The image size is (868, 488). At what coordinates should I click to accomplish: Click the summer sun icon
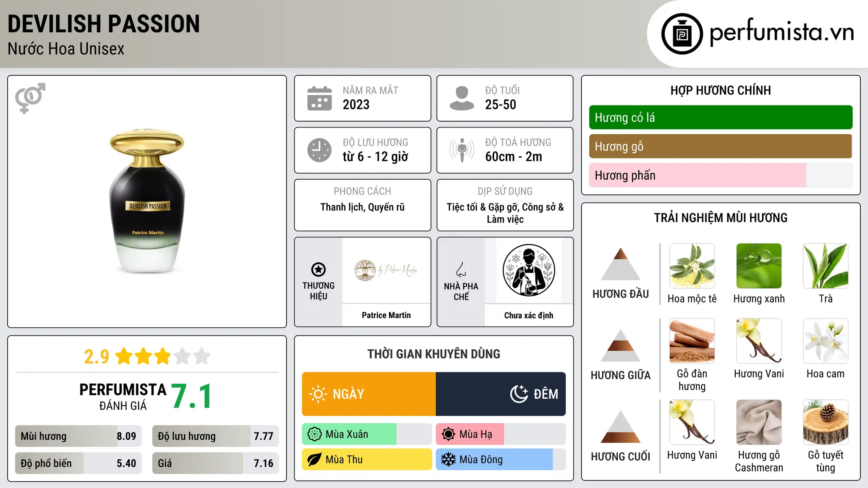tap(448, 434)
